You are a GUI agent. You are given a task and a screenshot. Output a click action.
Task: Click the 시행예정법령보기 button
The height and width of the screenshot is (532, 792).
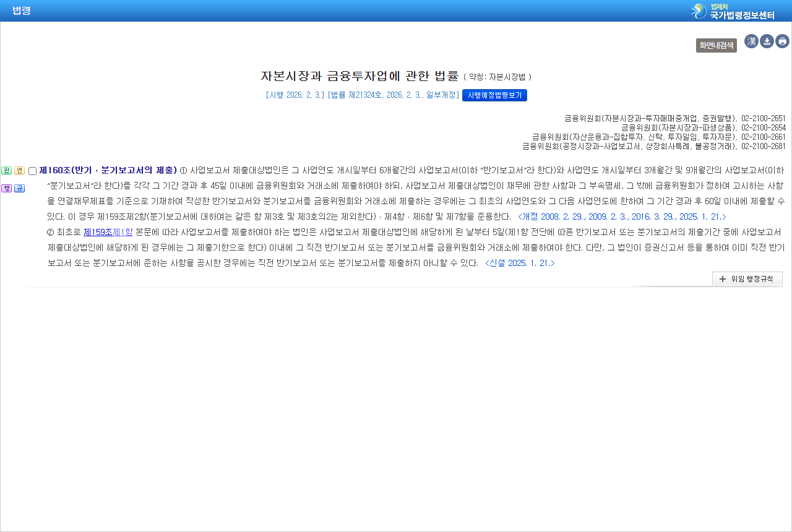coord(494,95)
